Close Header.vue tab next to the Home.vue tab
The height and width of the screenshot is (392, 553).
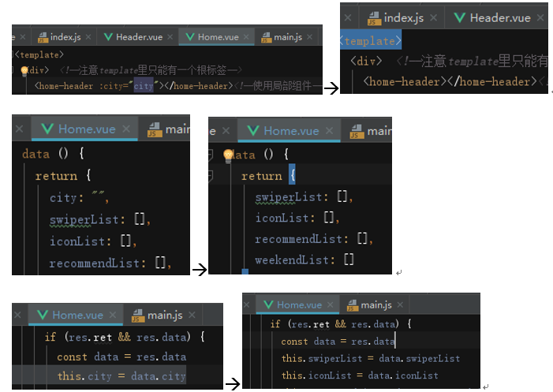point(170,37)
